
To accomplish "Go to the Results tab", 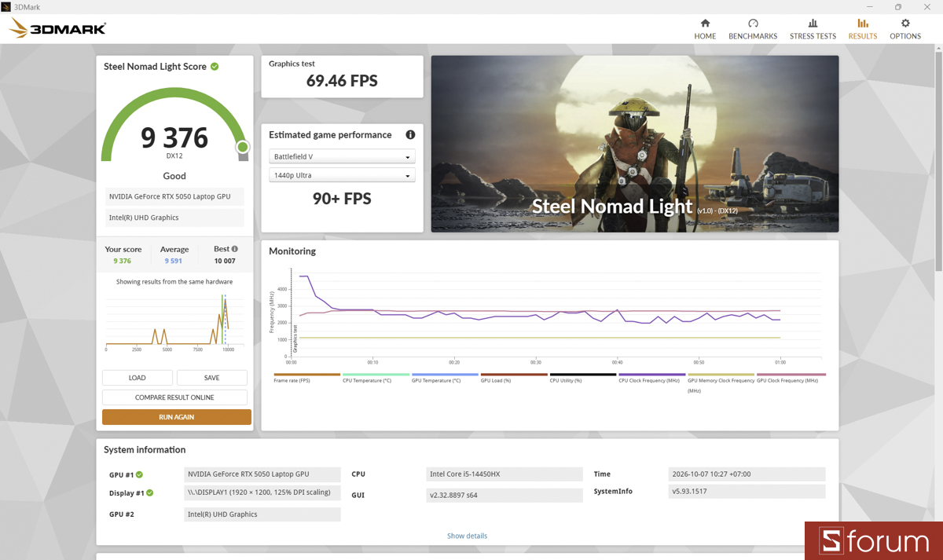I will click(863, 29).
